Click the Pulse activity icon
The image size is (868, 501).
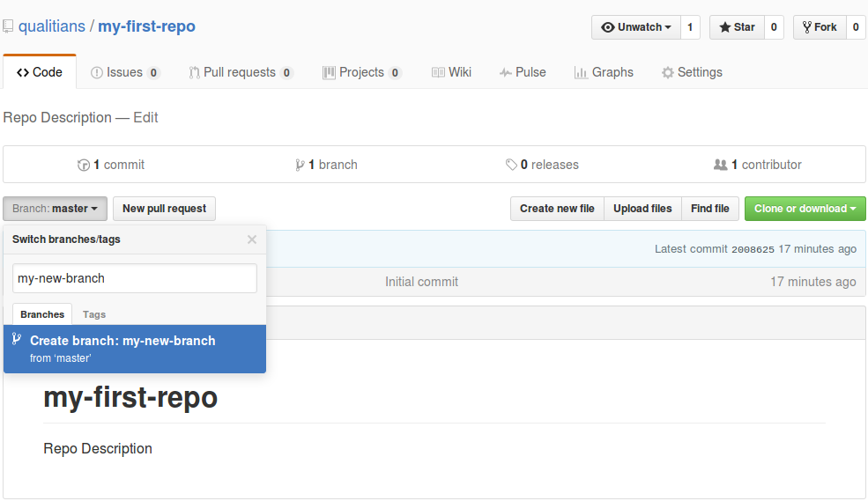coord(505,72)
